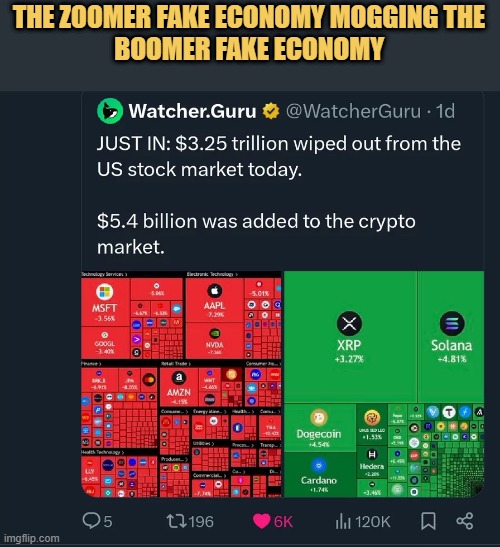500x547 pixels.
Task: Expand the Health Technology sector header
Action: click(101, 452)
